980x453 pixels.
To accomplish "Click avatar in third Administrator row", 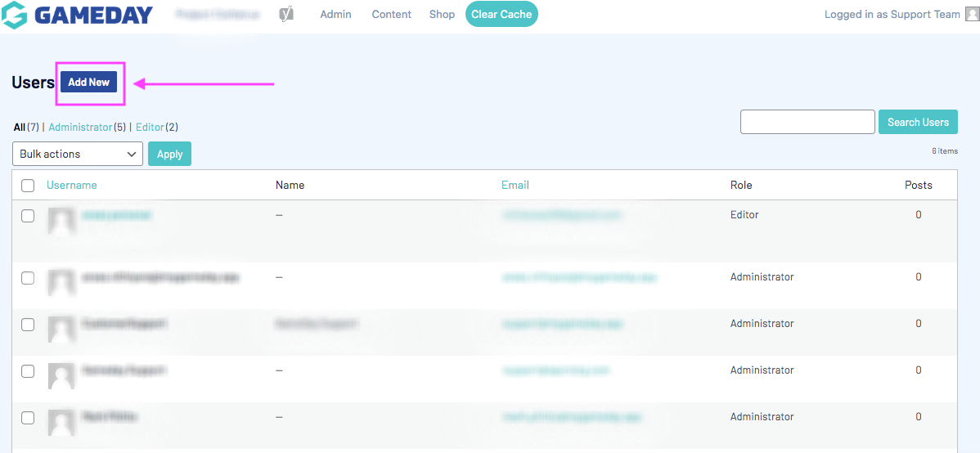I will pyautogui.click(x=61, y=376).
